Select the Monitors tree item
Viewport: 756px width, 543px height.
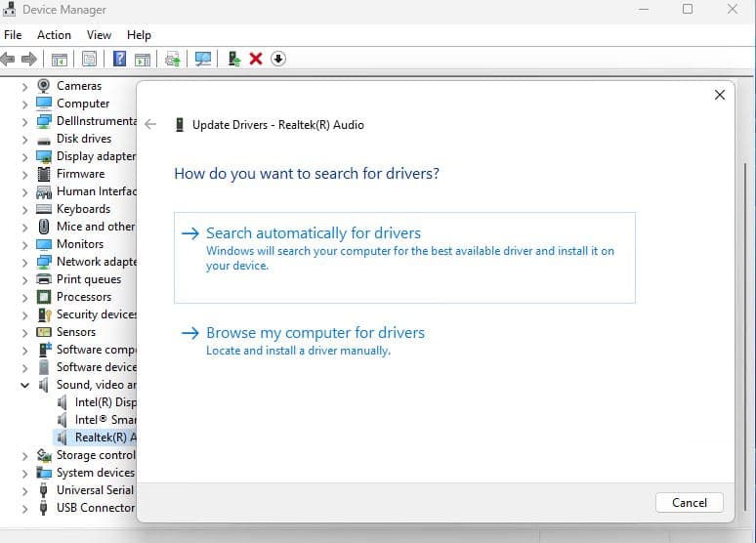(79, 244)
